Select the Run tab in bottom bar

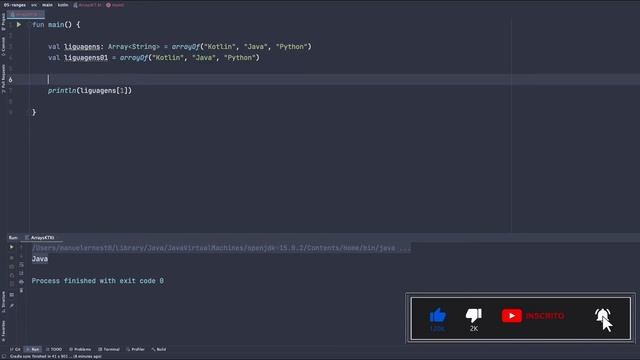[33, 349]
